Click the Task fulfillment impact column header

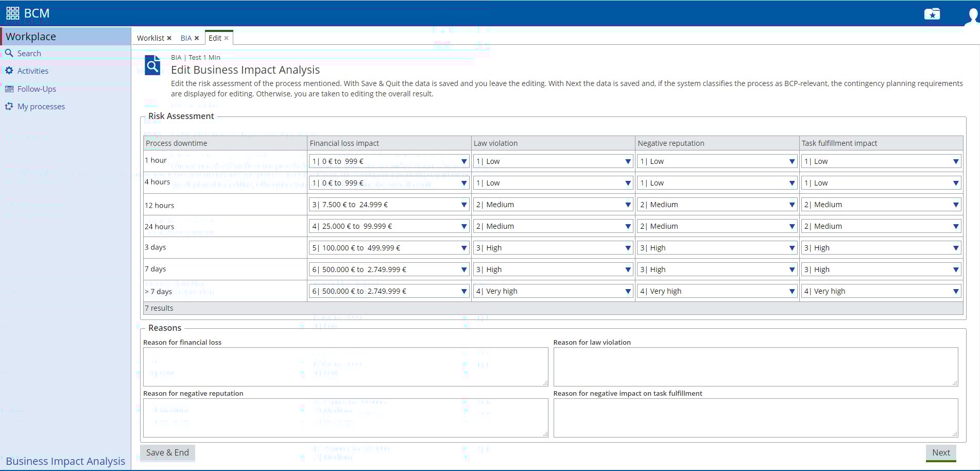881,143
